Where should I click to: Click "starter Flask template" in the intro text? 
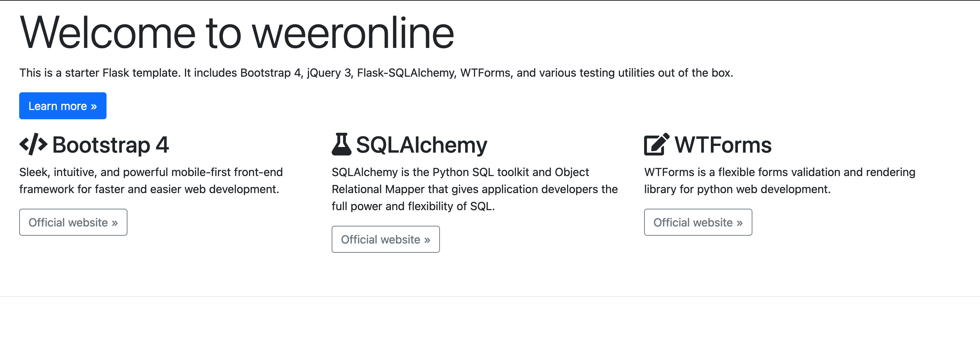coord(123,73)
